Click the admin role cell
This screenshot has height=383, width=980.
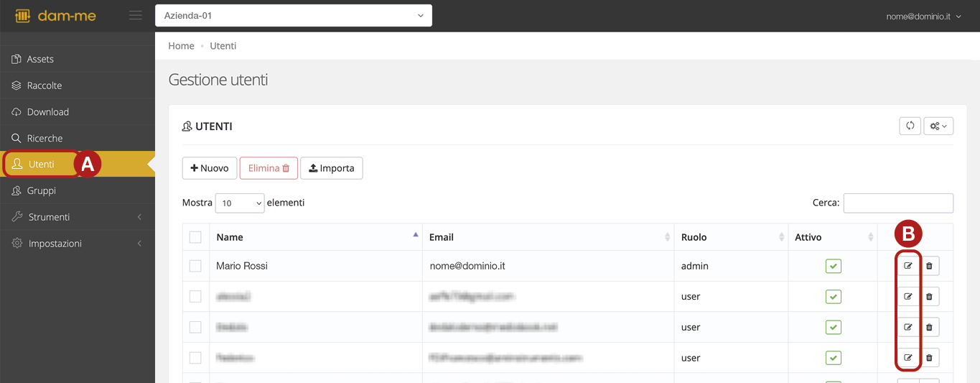[731, 266]
